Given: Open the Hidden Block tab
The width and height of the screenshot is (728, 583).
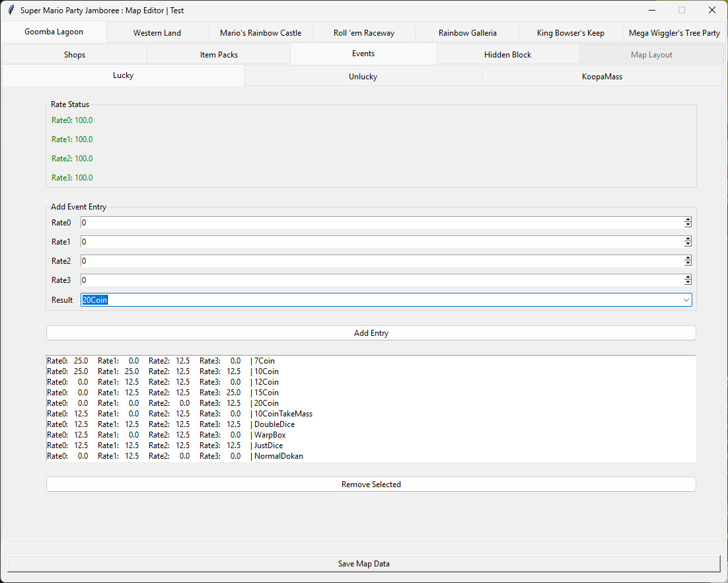Looking at the screenshot, I should [507, 55].
